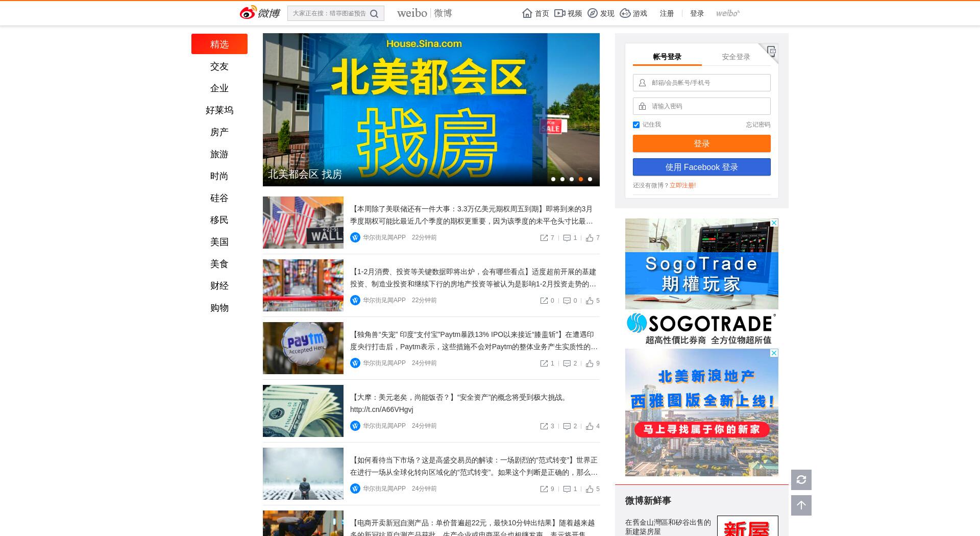Click the orange 登录 button
Screen dimensions: 980x536
702,143
